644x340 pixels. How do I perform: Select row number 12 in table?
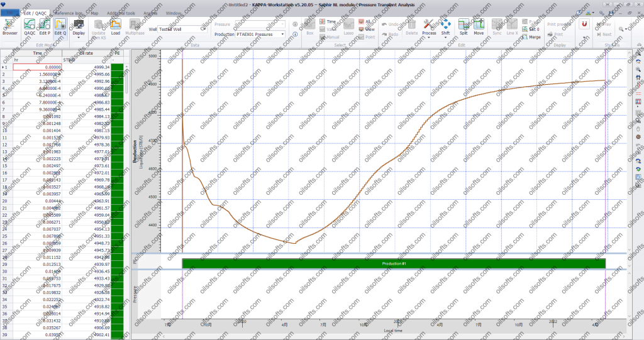6,145
